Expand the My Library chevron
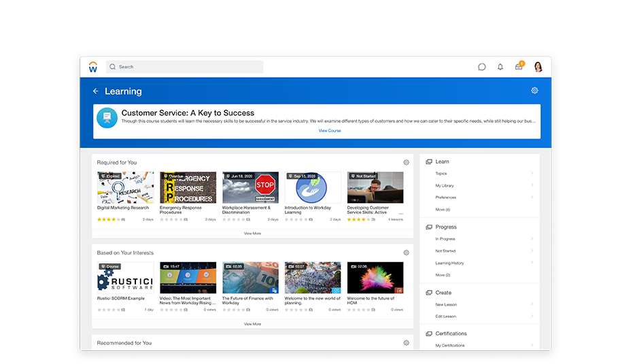Image resolution: width=631 pixels, height=364 pixels. pos(532,185)
